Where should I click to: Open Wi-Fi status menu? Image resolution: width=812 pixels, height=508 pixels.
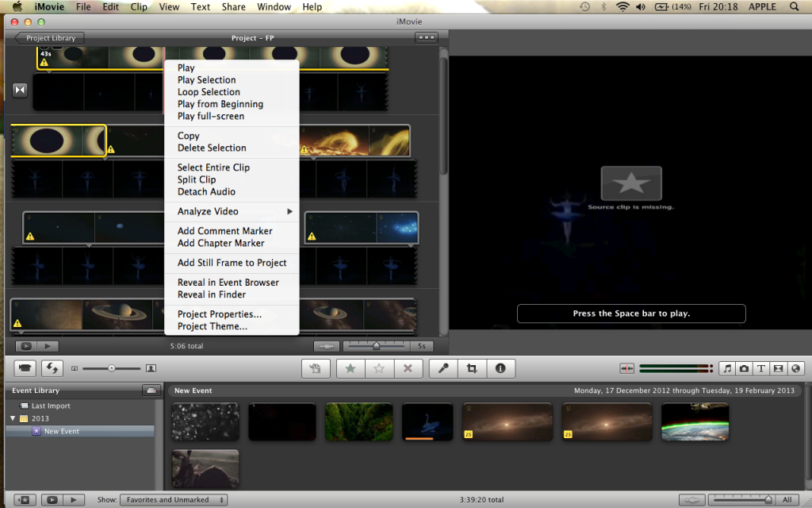623,6
